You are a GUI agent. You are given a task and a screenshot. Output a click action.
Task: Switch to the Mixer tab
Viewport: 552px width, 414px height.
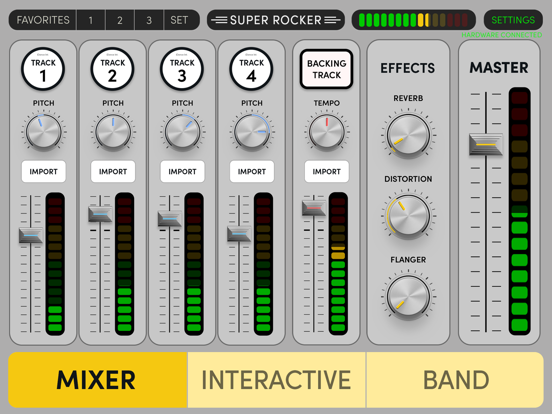tap(98, 380)
